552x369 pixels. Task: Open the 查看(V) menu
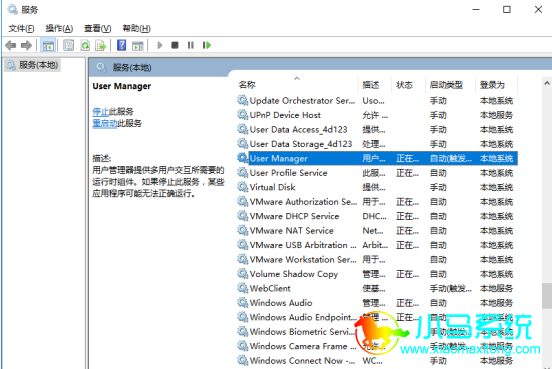98,29
